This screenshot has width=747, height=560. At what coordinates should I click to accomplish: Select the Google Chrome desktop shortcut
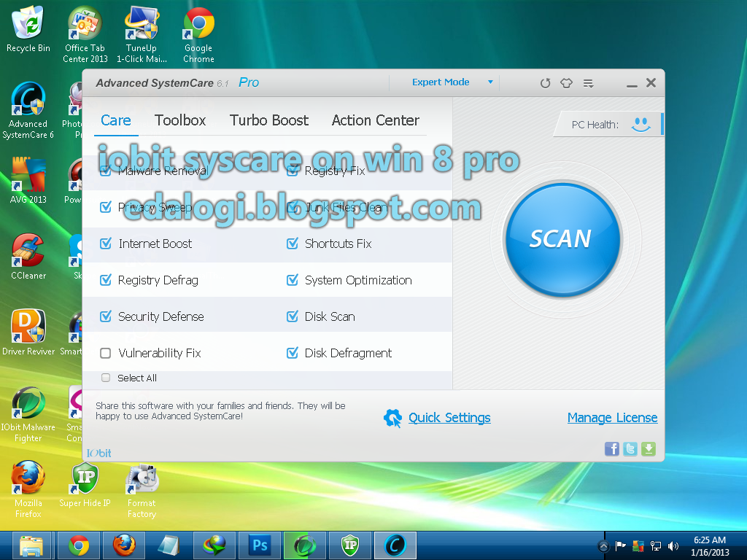coord(198,34)
